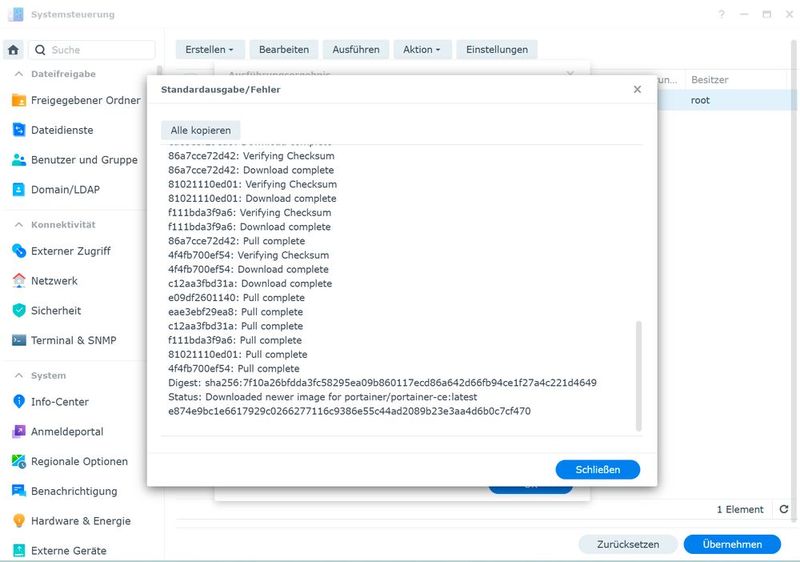Select Freigegebener Ordner label in sidebar
The image size is (800, 562).
pyautogui.click(x=86, y=100)
